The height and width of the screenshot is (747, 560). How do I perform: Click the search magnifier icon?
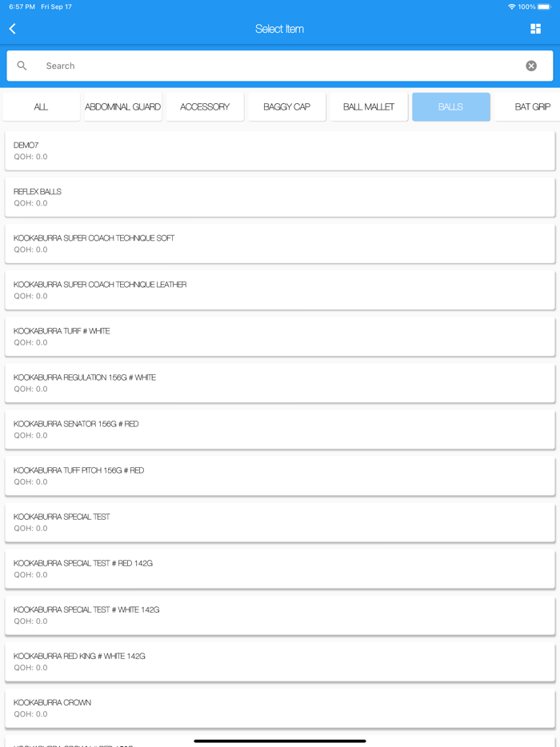click(x=22, y=66)
